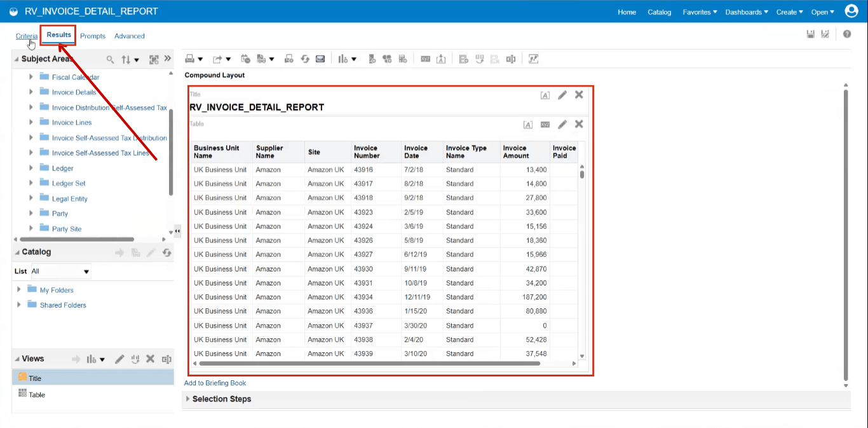Screen dimensions: 868x428
Task: Switch to the Criteria tab
Action: point(26,36)
